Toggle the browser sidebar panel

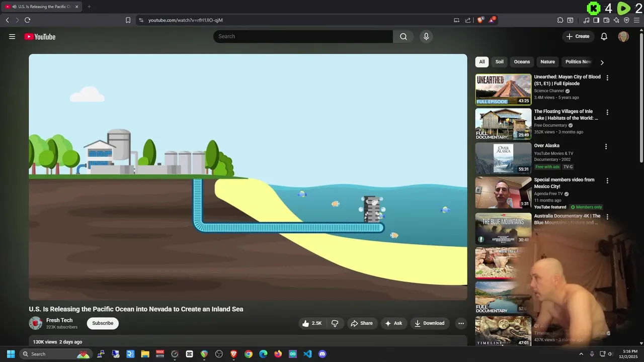click(x=596, y=20)
